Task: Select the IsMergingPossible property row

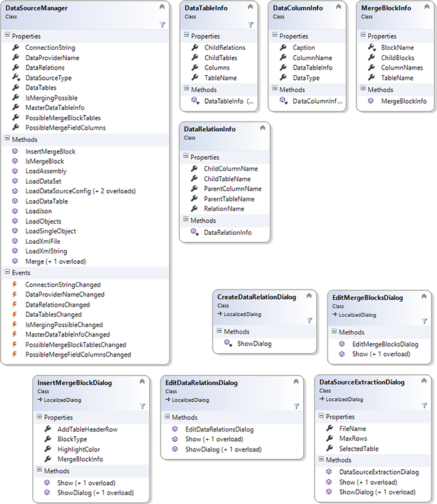Action: click(x=51, y=98)
